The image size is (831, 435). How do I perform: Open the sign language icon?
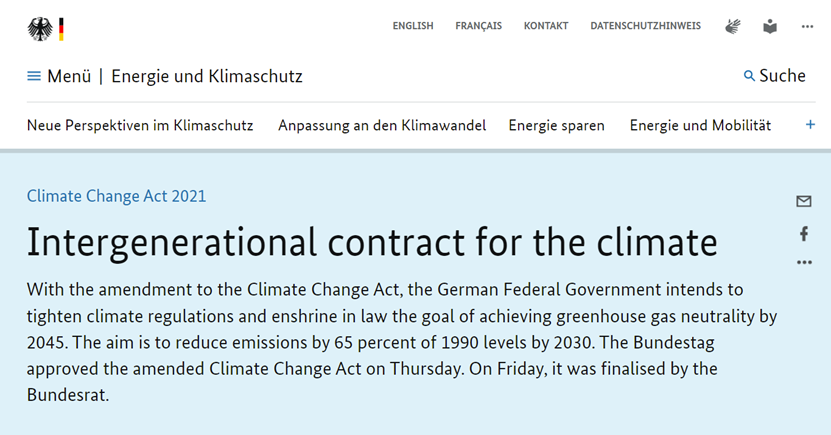(734, 26)
